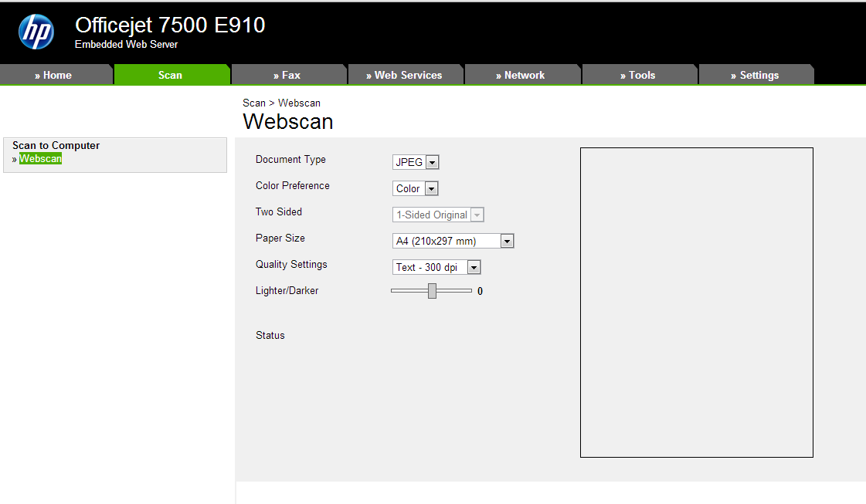Open the Home tab
Screen dimensions: 866x504
56,75
